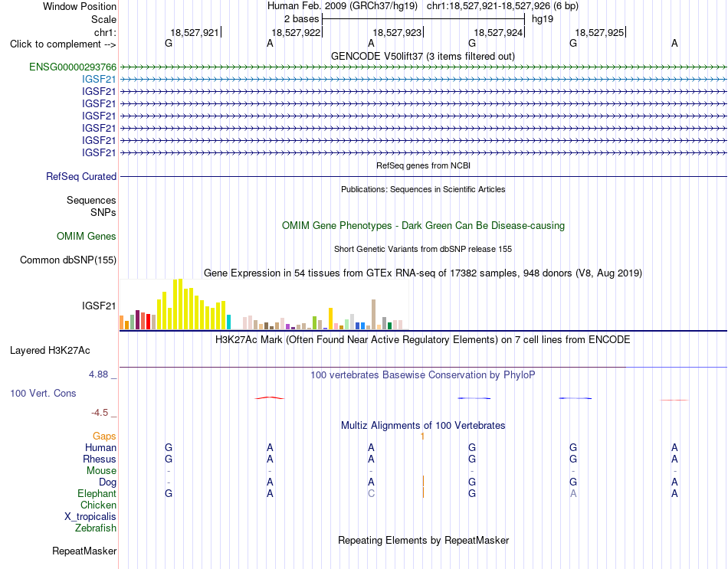Click the orange '1' gap marker
Viewport: 728px width, 569px height.
[x=422, y=437]
